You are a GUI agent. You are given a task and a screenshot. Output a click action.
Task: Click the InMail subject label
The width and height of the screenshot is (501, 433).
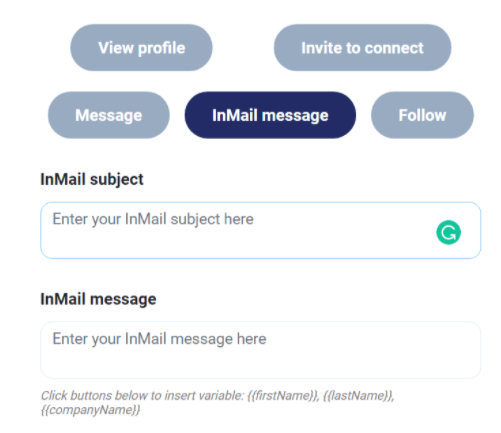(x=92, y=180)
